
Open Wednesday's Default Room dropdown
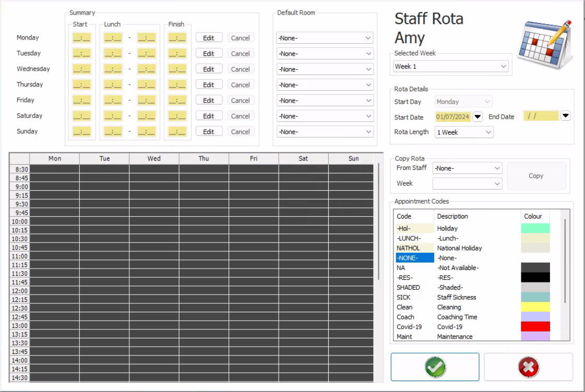coord(325,69)
